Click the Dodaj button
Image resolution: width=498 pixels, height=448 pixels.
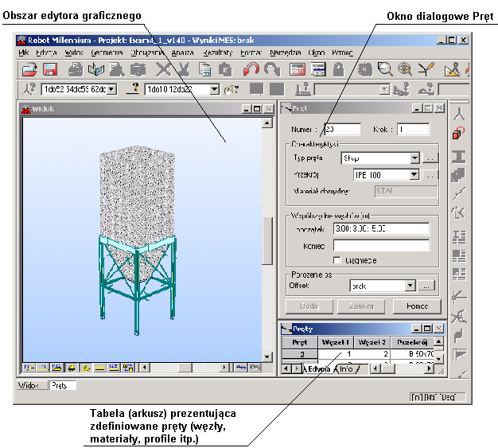(x=309, y=306)
